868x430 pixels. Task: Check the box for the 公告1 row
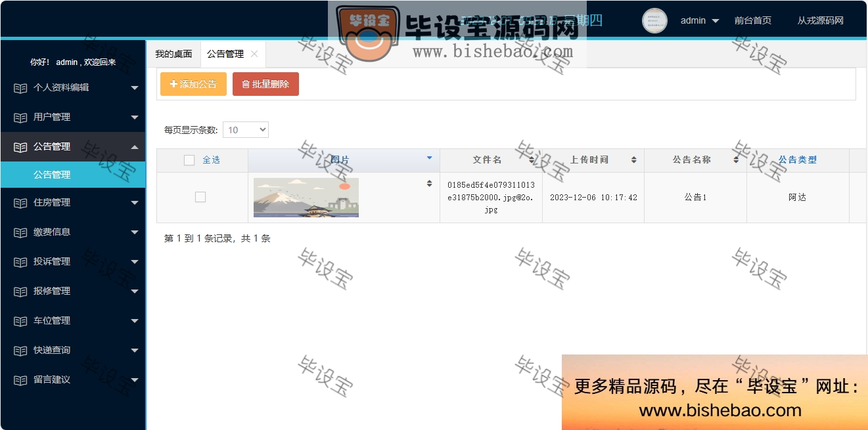click(x=200, y=197)
